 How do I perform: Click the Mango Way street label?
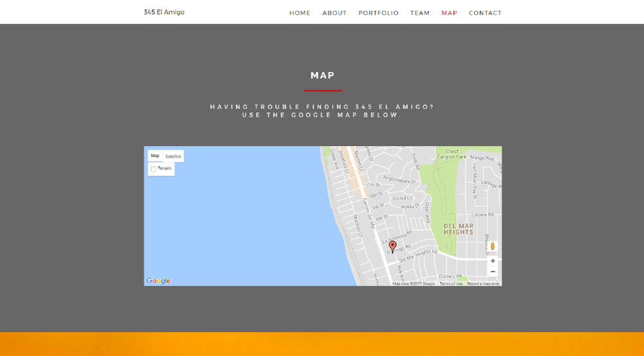482,158
